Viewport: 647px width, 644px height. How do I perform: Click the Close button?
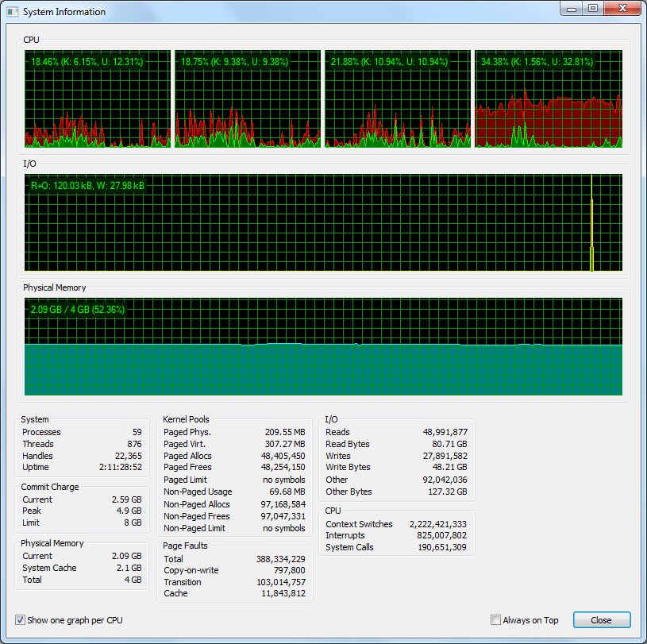tap(602, 619)
